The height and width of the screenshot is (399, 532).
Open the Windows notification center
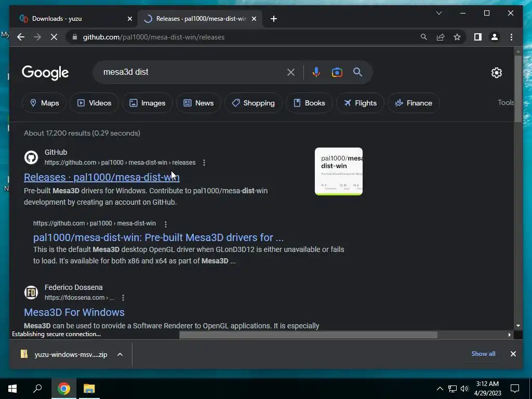click(515, 389)
